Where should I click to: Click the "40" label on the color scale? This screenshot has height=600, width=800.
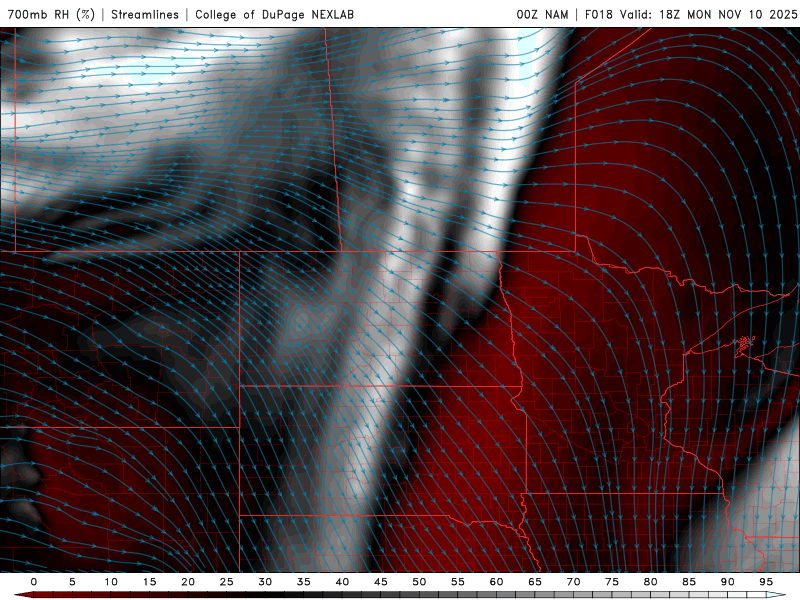click(342, 582)
